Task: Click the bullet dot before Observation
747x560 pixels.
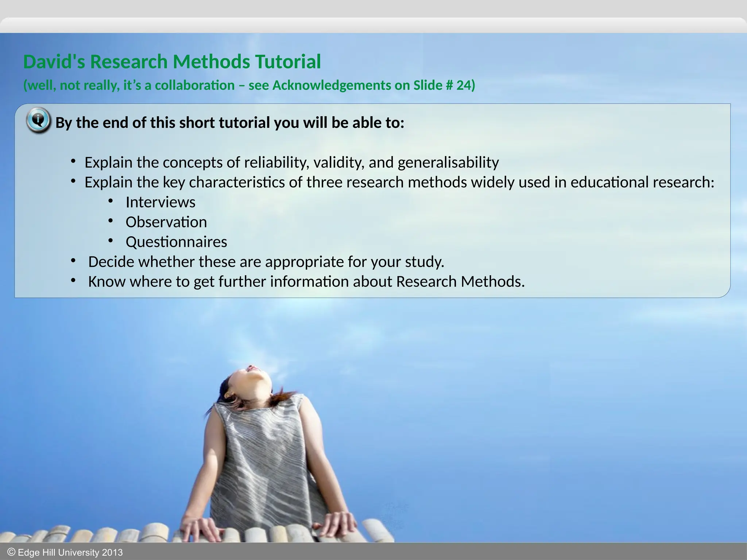Action: (x=111, y=221)
